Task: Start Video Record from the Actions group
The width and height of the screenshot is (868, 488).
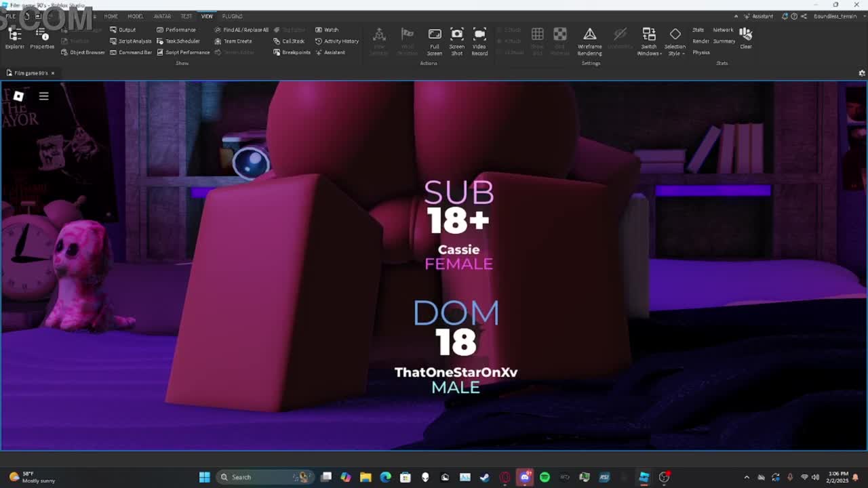Action: click(x=479, y=40)
